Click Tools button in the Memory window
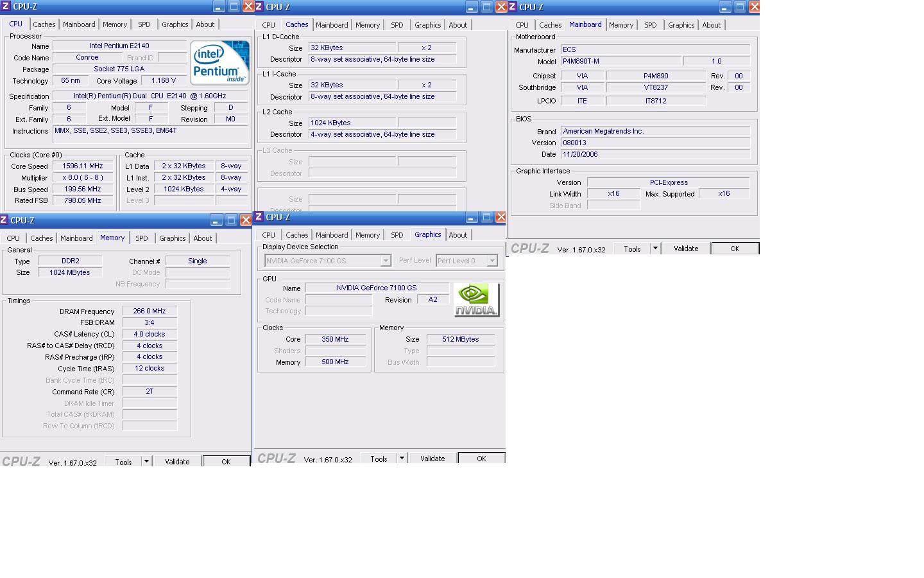 tap(123, 462)
